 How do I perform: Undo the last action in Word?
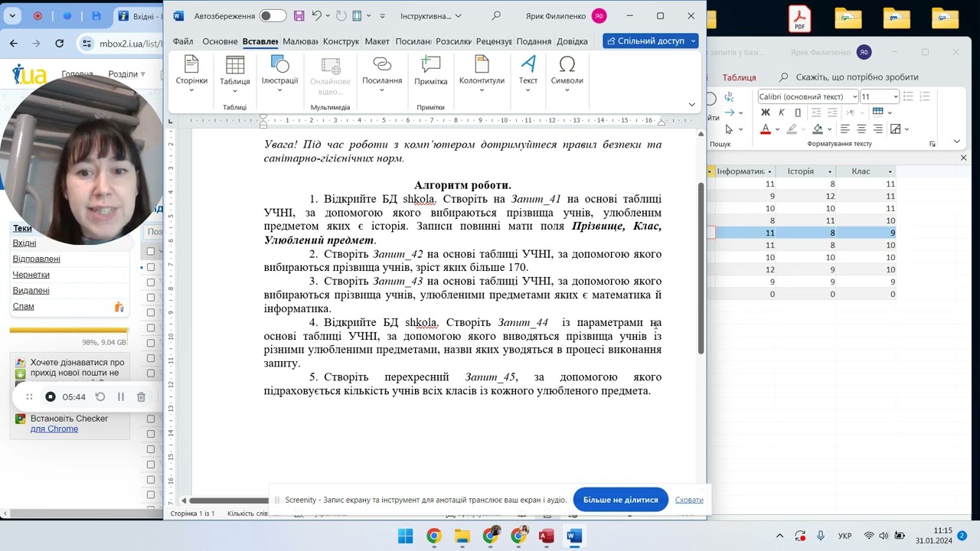pos(317,16)
